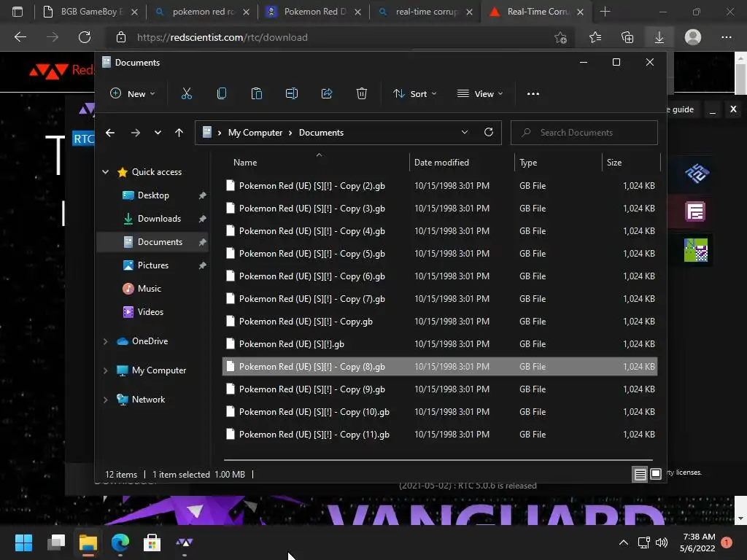Expand the Network tree node
Image resolution: width=747 pixels, height=560 pixels.
pos(105,400)
